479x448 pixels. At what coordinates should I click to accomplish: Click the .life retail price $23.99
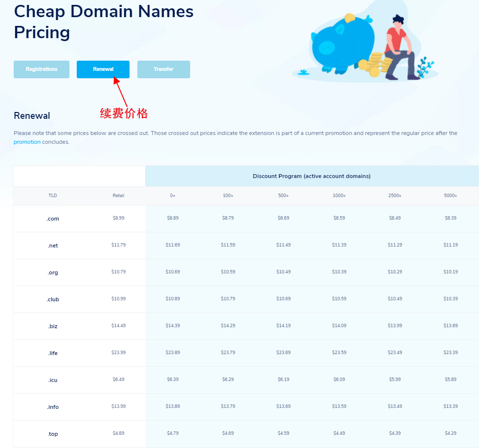tap(118, 353)
